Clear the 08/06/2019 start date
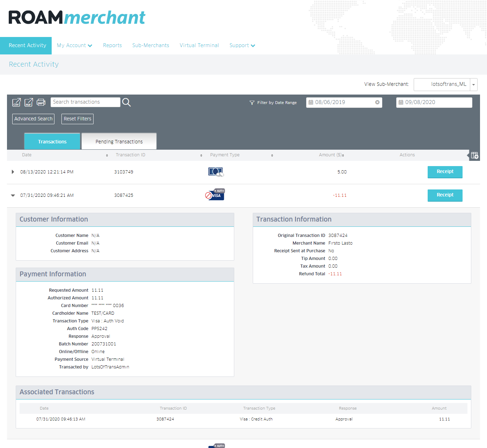 tap(377, 102)
